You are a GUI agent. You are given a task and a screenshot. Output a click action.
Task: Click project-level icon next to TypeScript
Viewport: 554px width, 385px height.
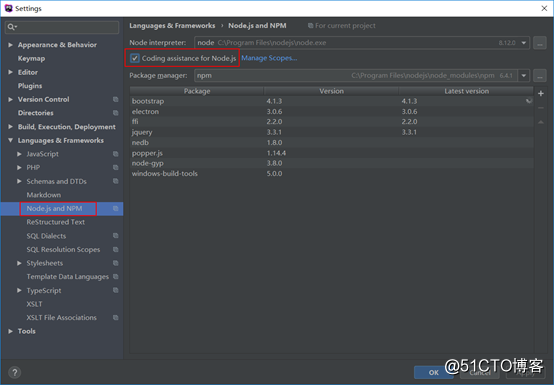point(116,290)
